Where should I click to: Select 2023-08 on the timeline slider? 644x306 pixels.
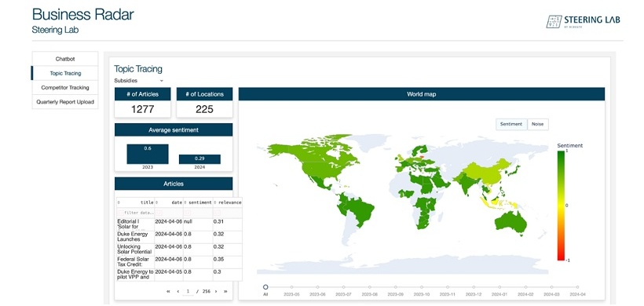370,287
